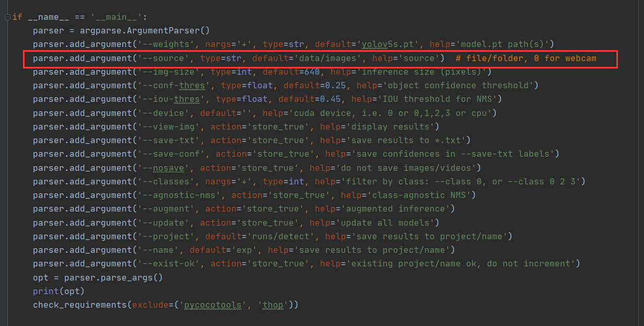The image size is (644, 326).
Task: Click the opt = parser.parse_args() line
Action: (98, 277)
